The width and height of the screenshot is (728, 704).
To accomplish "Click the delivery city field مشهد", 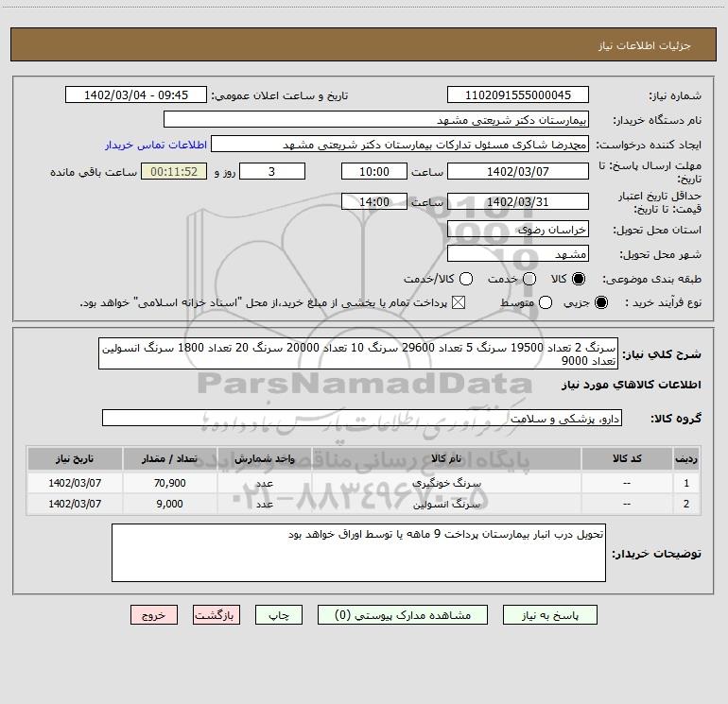I will tap(517, 254).
